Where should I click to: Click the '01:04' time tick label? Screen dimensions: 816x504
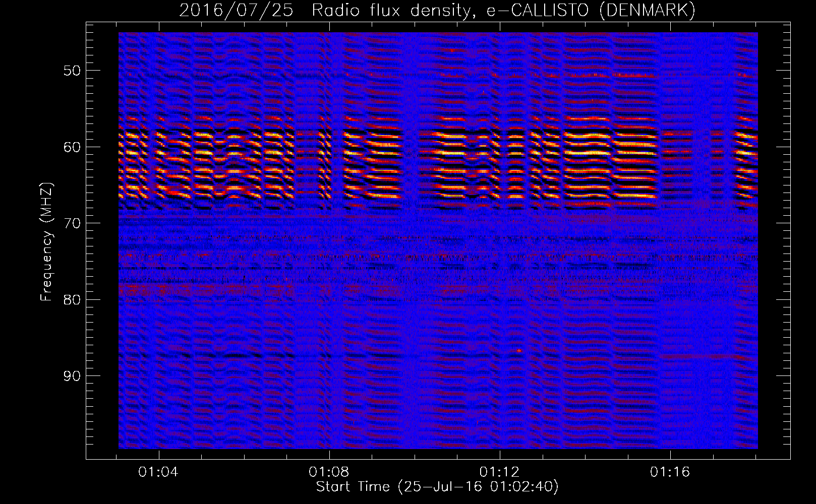[158, 472]
